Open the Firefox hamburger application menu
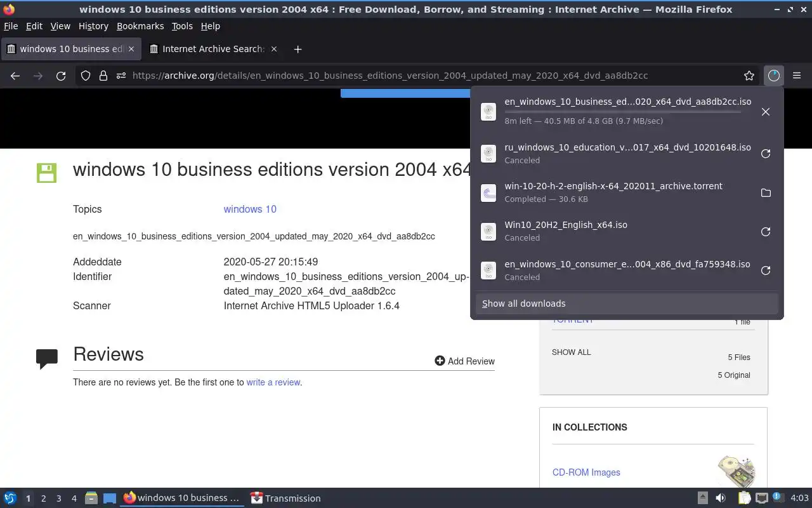This screenshot has width=812, height=508. point(797,76)
